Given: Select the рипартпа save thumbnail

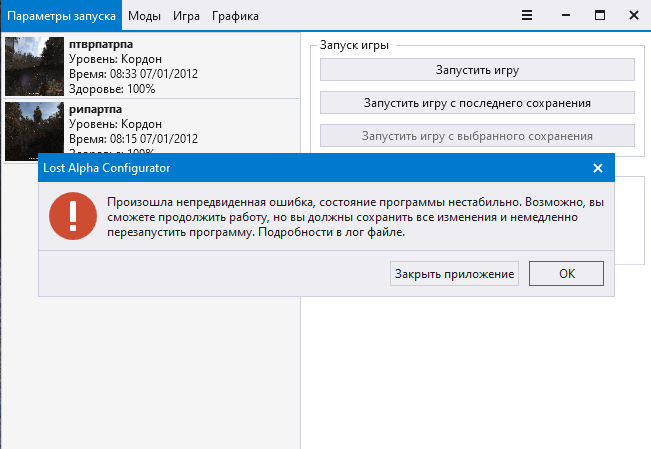Looking at the screenshot, I should 34,131.
